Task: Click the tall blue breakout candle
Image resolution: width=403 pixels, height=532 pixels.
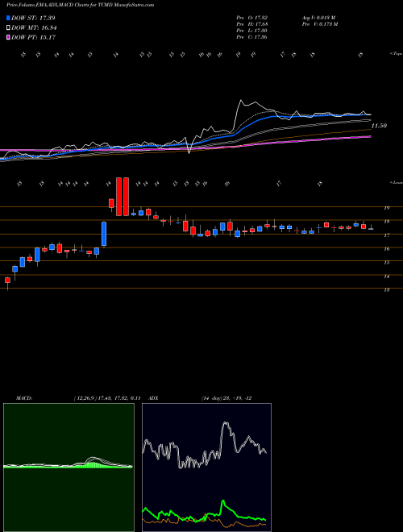Action: 104,234
